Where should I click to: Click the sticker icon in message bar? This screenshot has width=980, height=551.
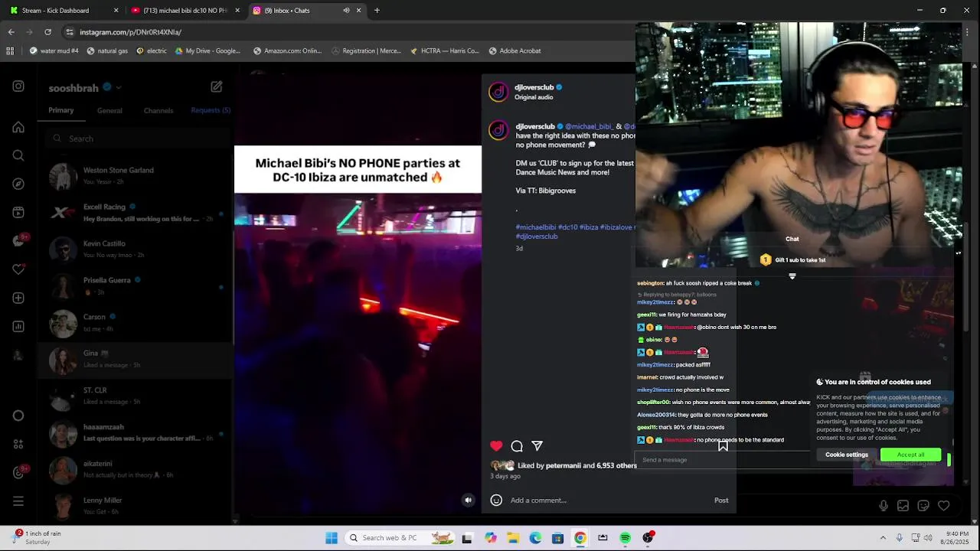pos(923,506)
